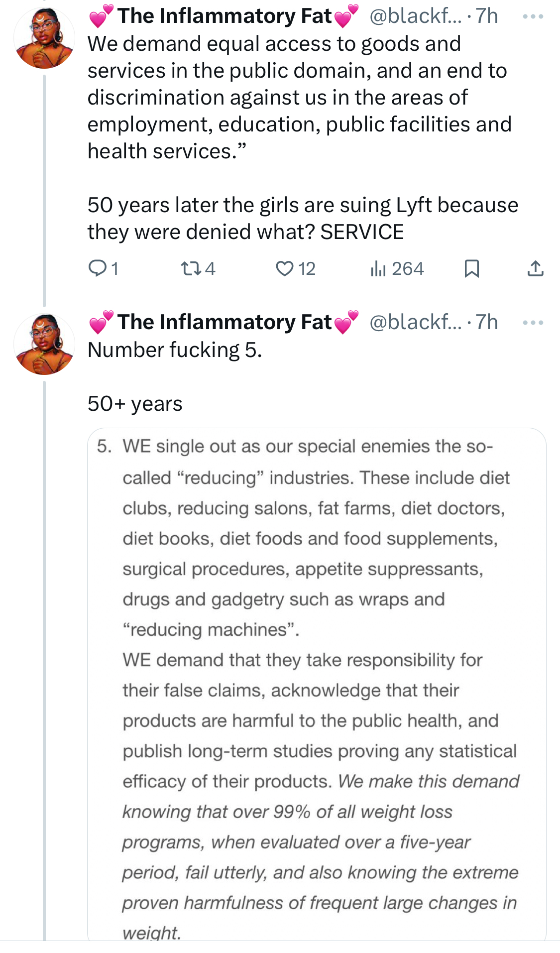Reply to the Lyft service tweet
Image resolution: width=560 pixels, height=953 pixels.
(97, 269)
